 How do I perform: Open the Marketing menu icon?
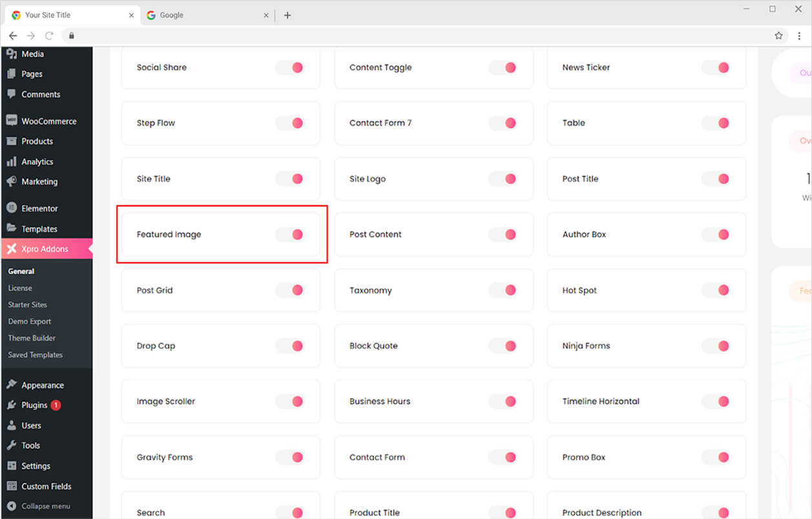tap(12, 181)
